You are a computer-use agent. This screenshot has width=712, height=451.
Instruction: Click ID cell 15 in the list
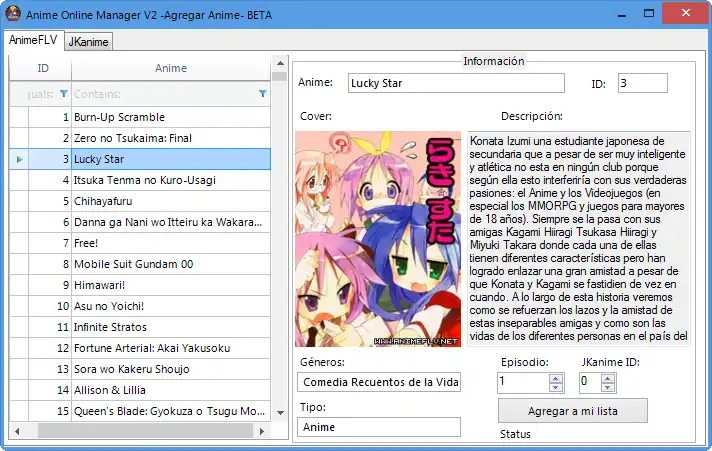pyautogui.click(x=49, y=411)
